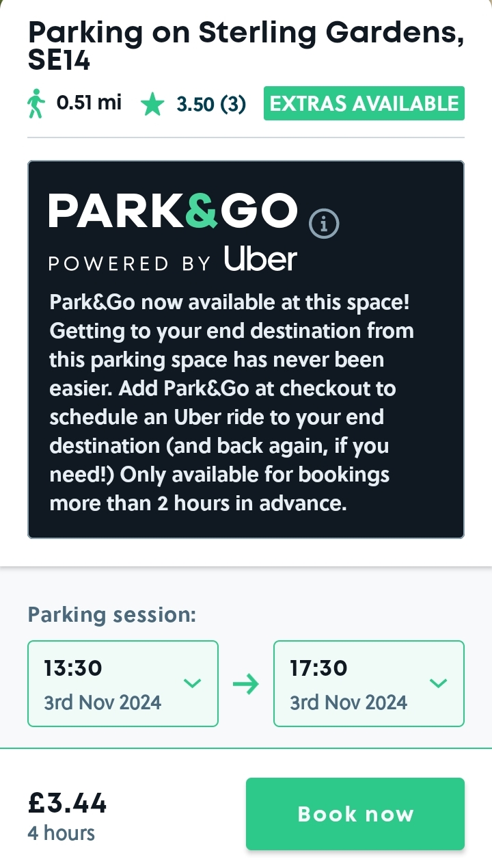Tap the green walking person icon
492x868 pixels.
36,104
